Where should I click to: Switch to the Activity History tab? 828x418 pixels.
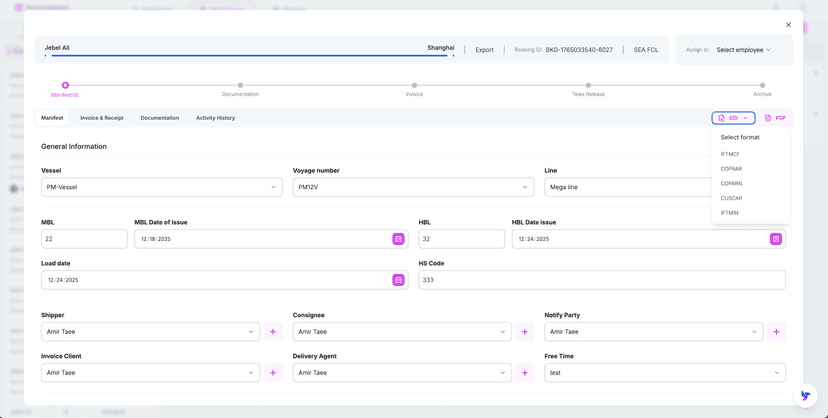pyautogui.click(x=215, y=118)
